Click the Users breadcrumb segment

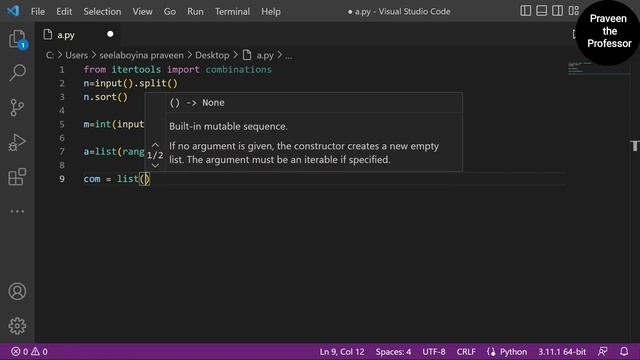[76, 55]
